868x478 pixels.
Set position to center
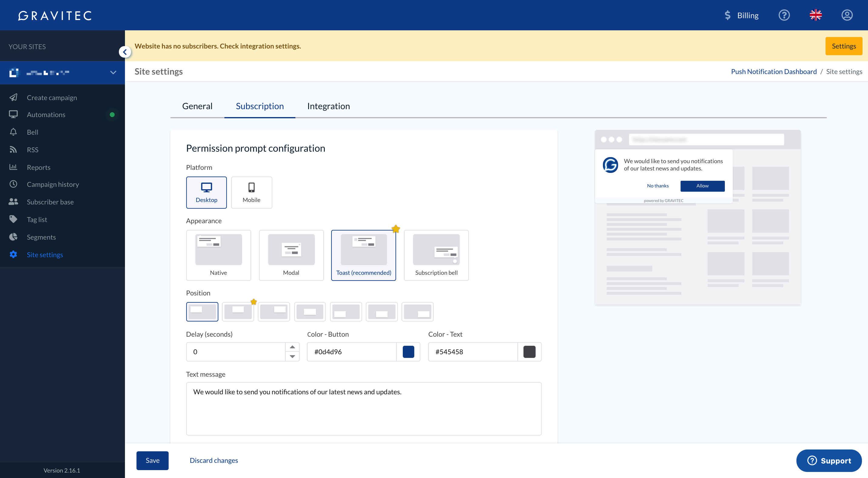(310, 311)
